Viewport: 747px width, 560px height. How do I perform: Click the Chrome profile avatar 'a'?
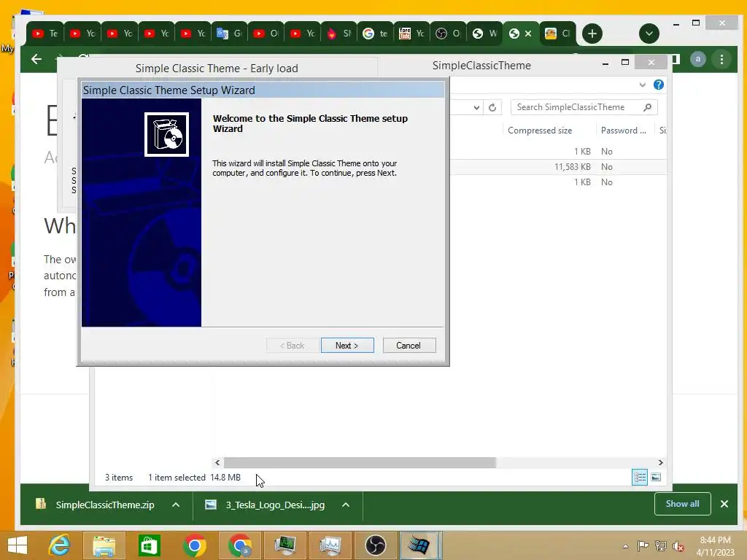tap(698, 59)
